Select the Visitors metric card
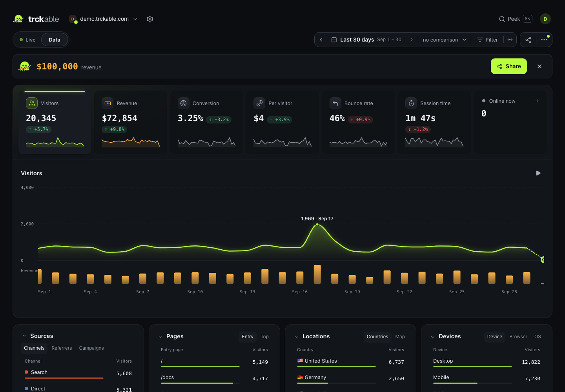Image resolution: width=565 pixels, height=392 pixels. [55, 122]
